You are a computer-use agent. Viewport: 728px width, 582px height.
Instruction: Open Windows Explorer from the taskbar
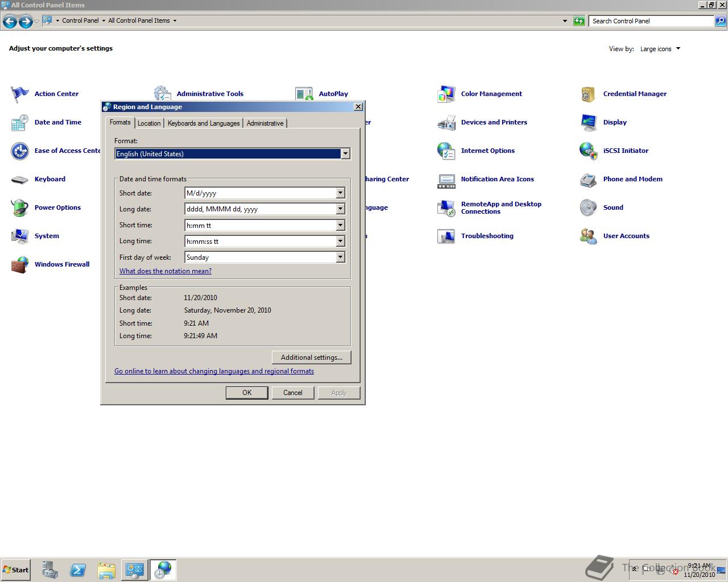[x=106, y=570]
